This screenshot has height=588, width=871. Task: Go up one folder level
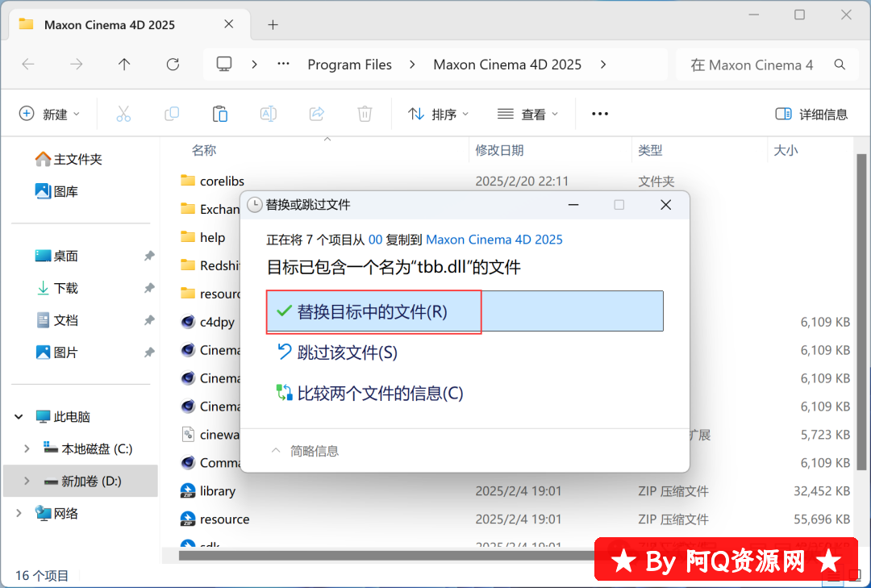[x=124, y=65]
